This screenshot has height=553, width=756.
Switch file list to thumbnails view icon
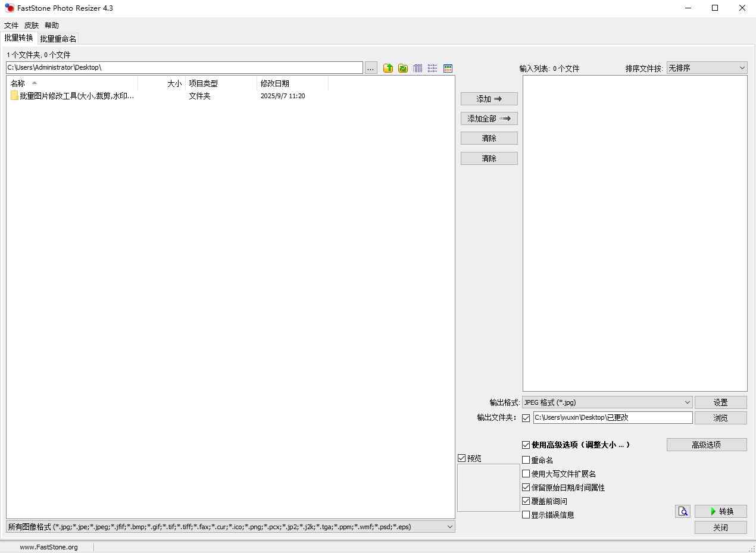tap(448, 68)
